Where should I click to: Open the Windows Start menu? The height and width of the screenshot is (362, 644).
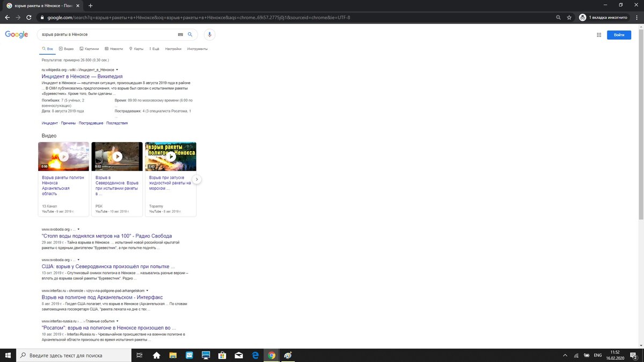[x=8, y=355]
